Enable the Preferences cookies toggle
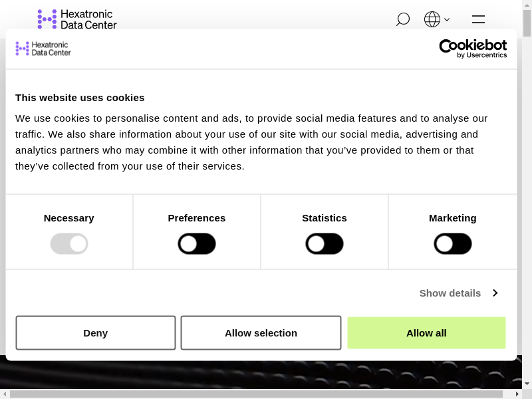The image size is (532, 399). click(x=197, y=244)
